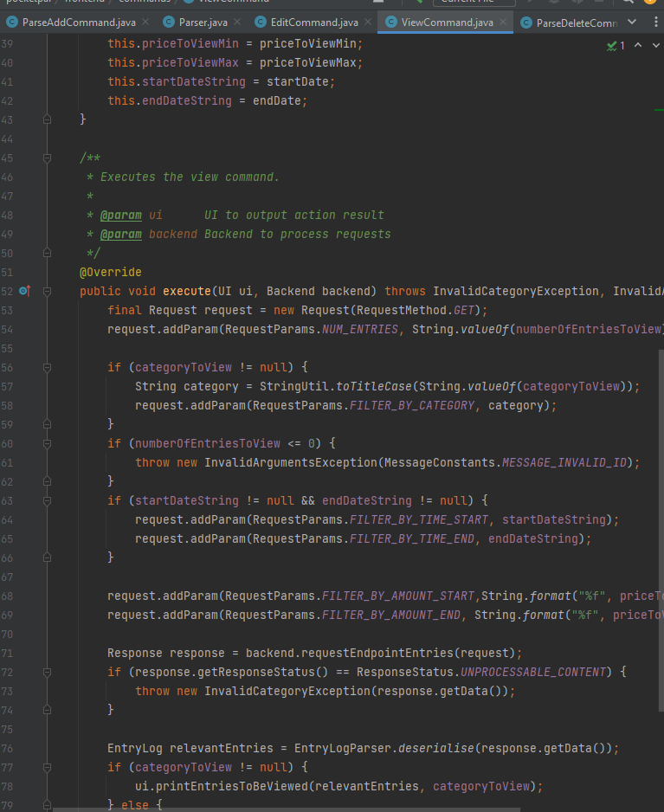This screenshot has width=664, height=812.
Task: Click line number 52 in the gutter
Action: tap(7, 291)
